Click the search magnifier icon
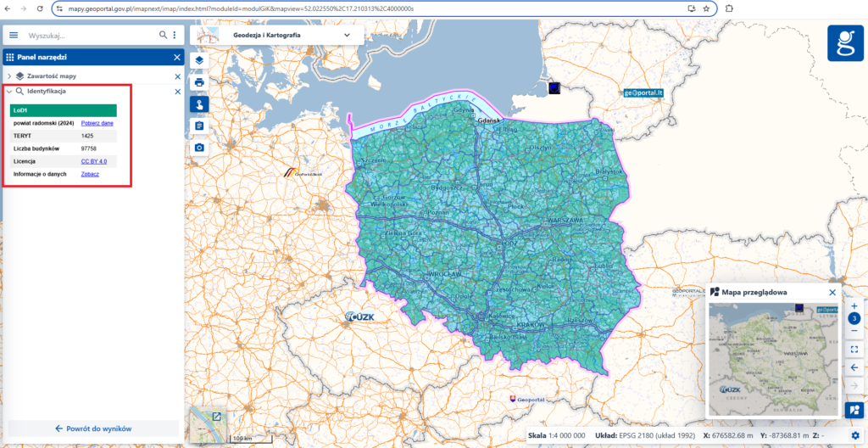Image resolution: width=868 pixels, height=448 pixels. click(164, 35)
